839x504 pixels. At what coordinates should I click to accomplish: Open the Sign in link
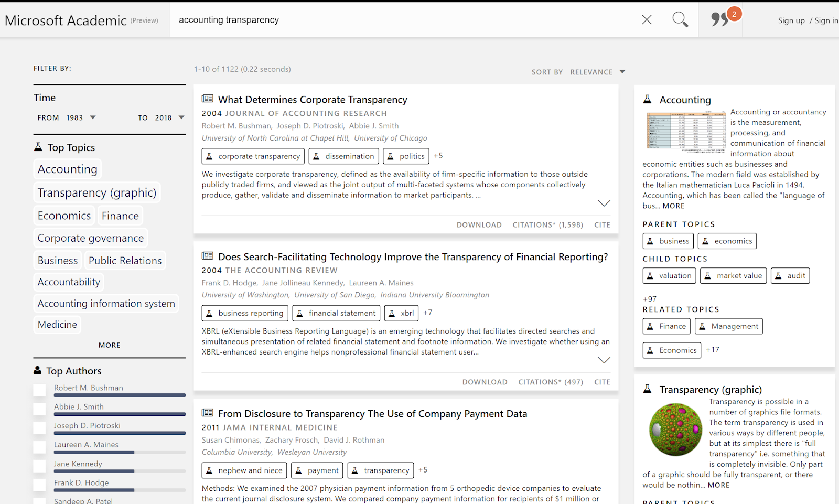(826, 20)
